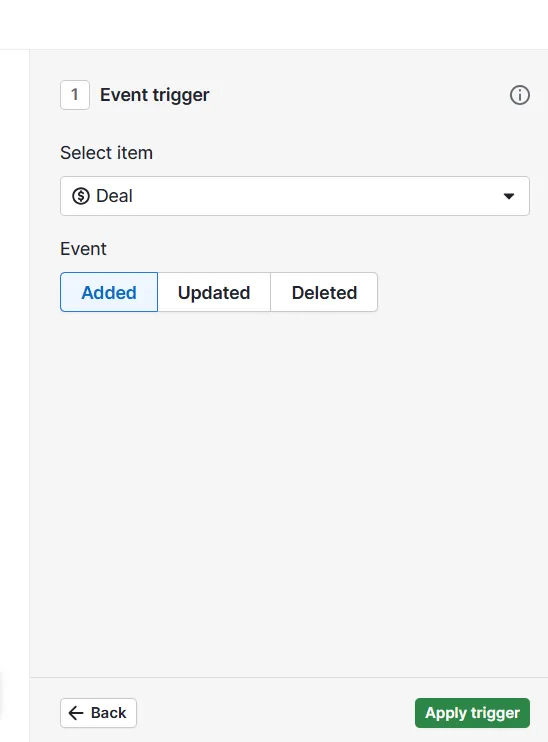Open the Deal item dropdown
Image resolution: width=548 pixels, height=742 pixels.
pyautogui.click(x=295, y=196)
